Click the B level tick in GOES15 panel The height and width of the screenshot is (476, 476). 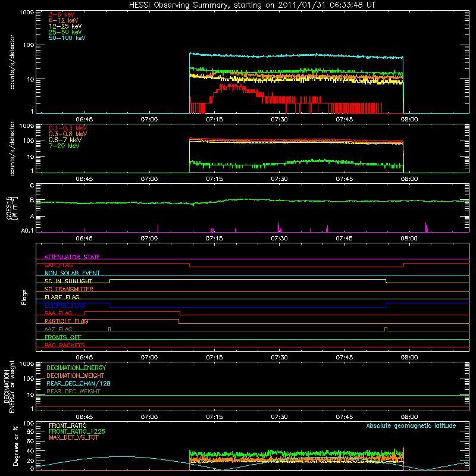point(32,200)
